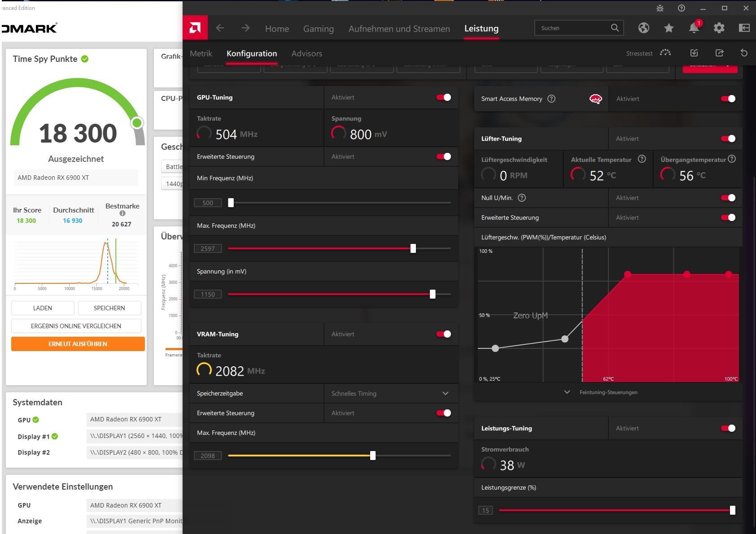Toggle Null U/Min. switch
Image resolution: width=756 pixels, height=534 pixels.
(x=728, y=198)
